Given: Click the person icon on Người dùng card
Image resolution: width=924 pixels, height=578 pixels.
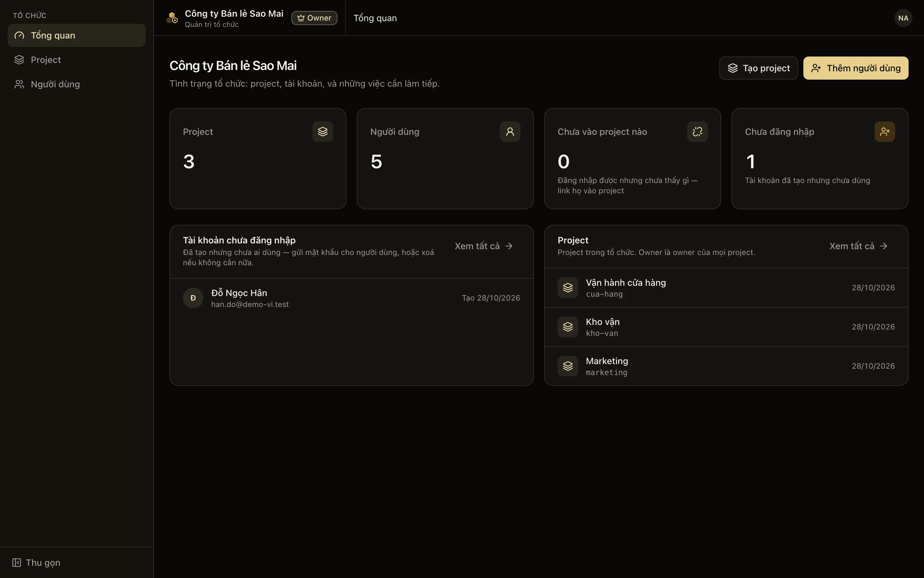Looking at the screenshot, I should coord(510,132).
